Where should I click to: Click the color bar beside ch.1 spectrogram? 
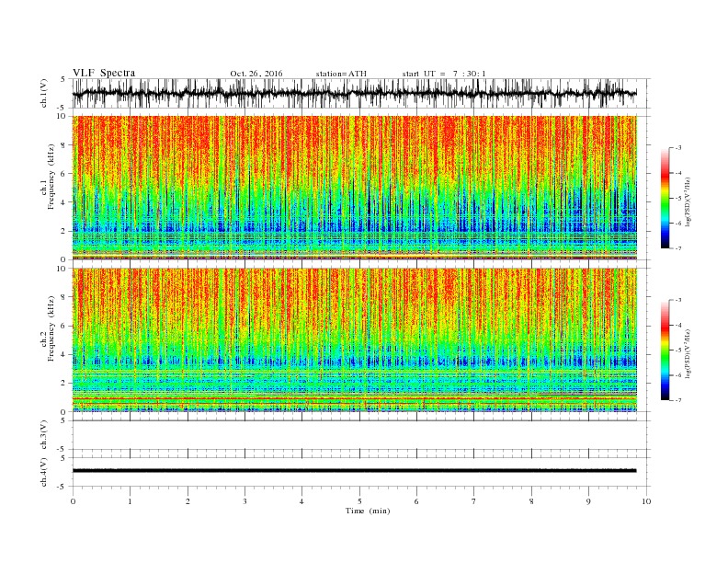pyautogui.click(x=665, y=198)
